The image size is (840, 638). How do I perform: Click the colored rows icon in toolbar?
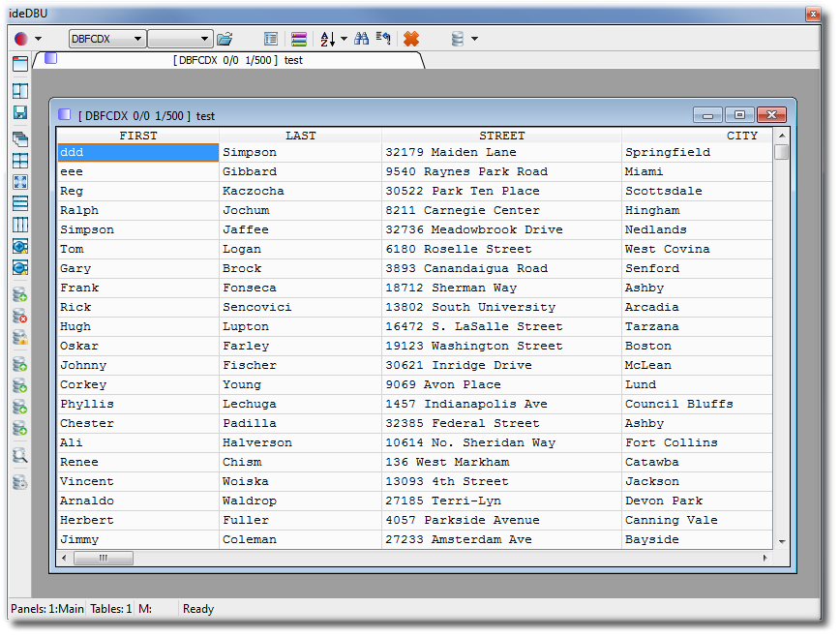click(299, 39)
